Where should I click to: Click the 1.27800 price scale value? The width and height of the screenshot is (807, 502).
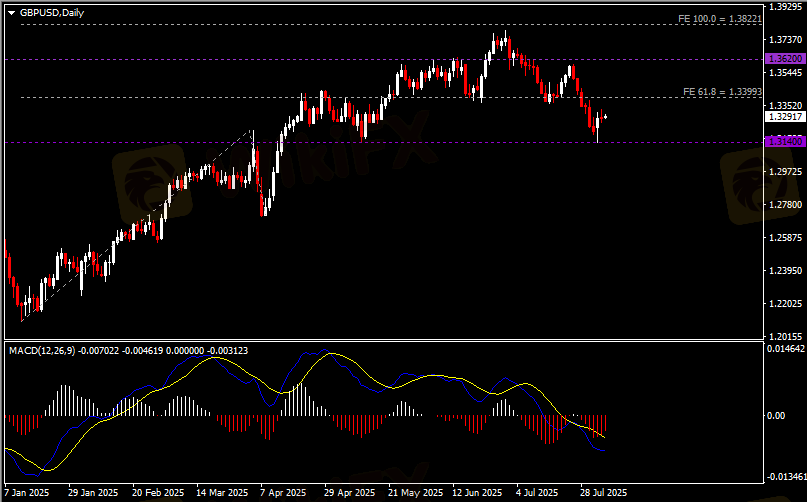point(785,204)
